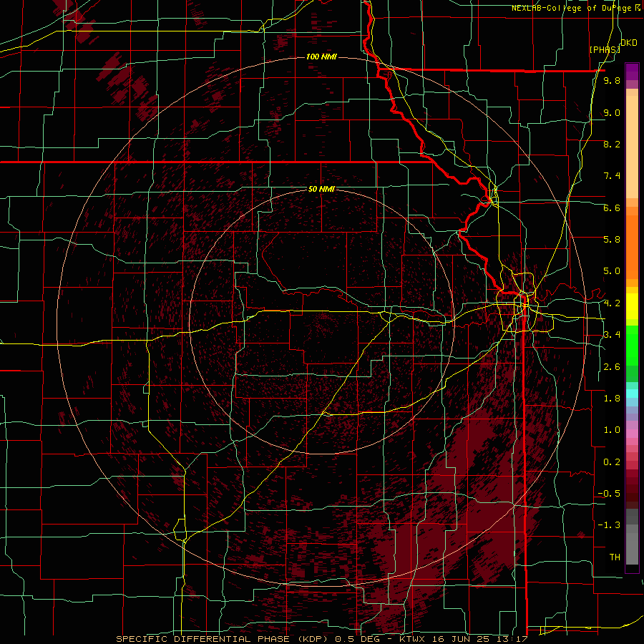Screen dimensions: 644x644
Task: Click the bright orange segment of color bar
Action: pos(632,248)
